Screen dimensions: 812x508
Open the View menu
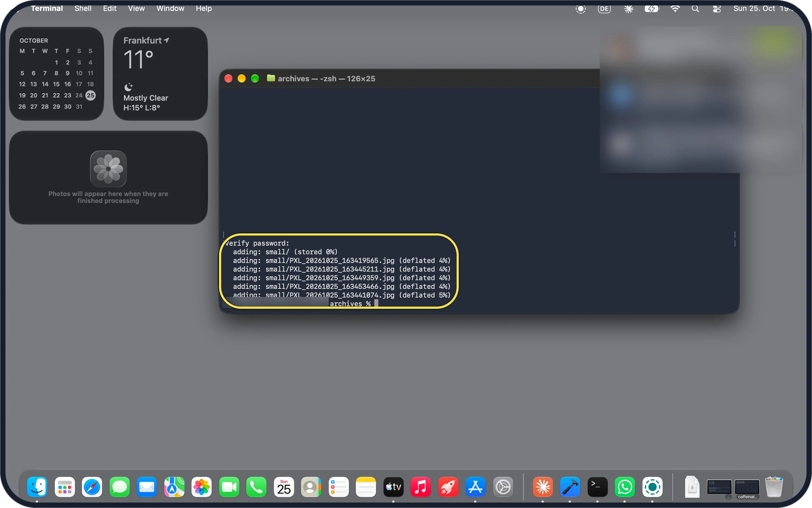136,8
